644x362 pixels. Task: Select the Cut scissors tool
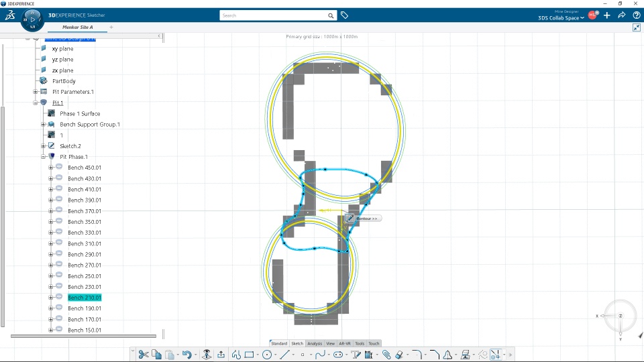pos(144,355)
